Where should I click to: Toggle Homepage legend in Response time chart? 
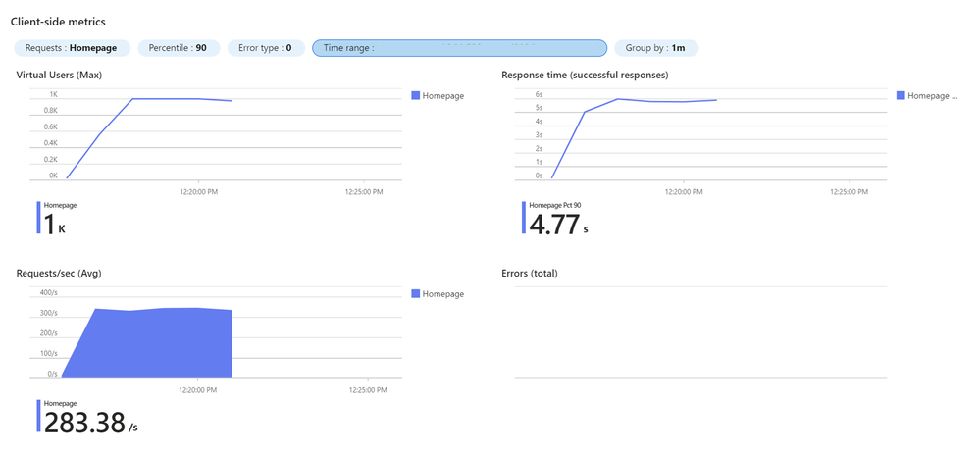[x=927, y=95]
